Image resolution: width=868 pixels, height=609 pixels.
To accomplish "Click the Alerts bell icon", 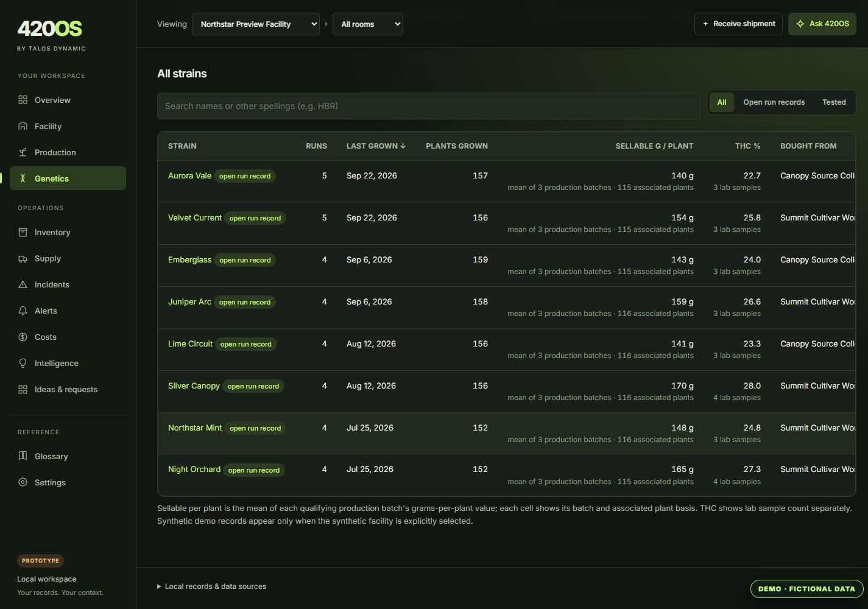I will (x=23, y=311).
